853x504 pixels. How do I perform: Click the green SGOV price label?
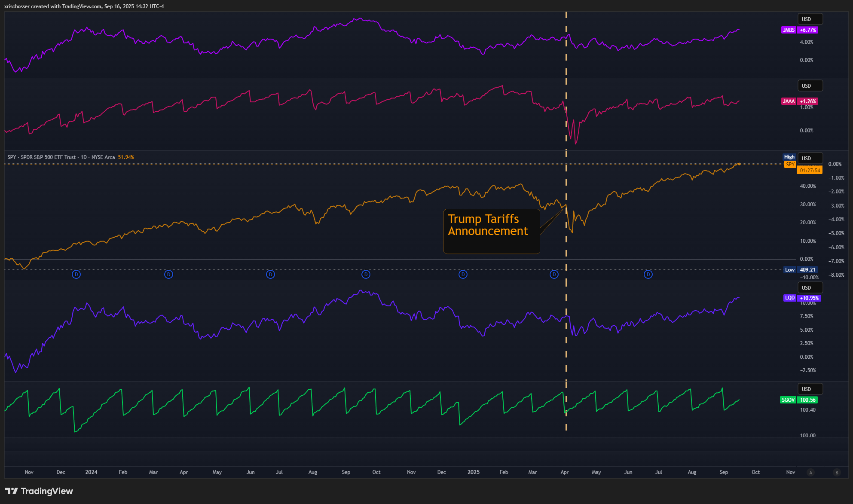coord(807,400)
